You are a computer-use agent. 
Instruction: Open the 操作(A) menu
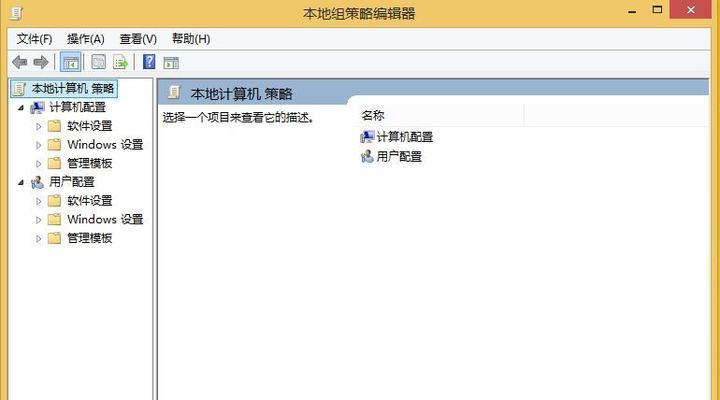(85, 39)
